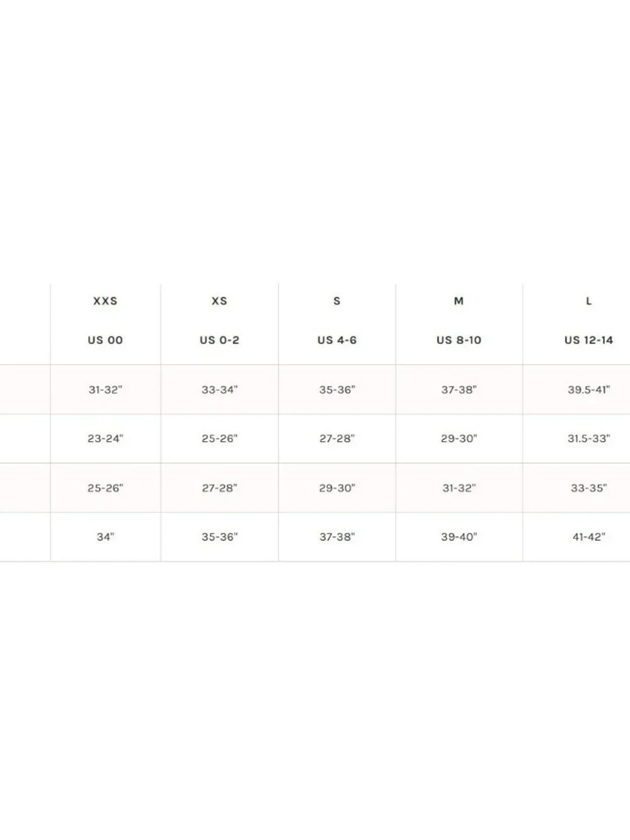Viewport: 630px width, 840px height.
Task: Click the US 8-10 size label
Action: (x=459, y=340)
